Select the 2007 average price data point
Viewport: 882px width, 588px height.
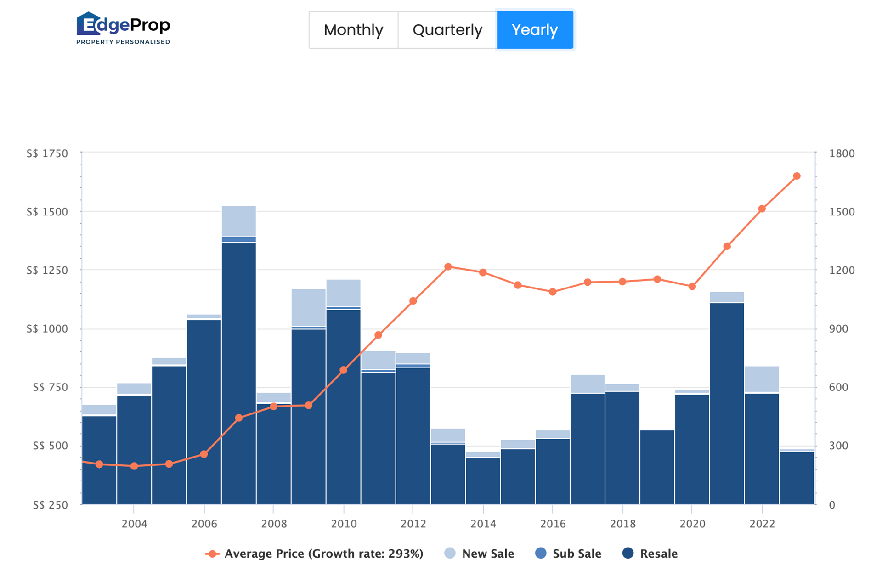coord(239,418)
